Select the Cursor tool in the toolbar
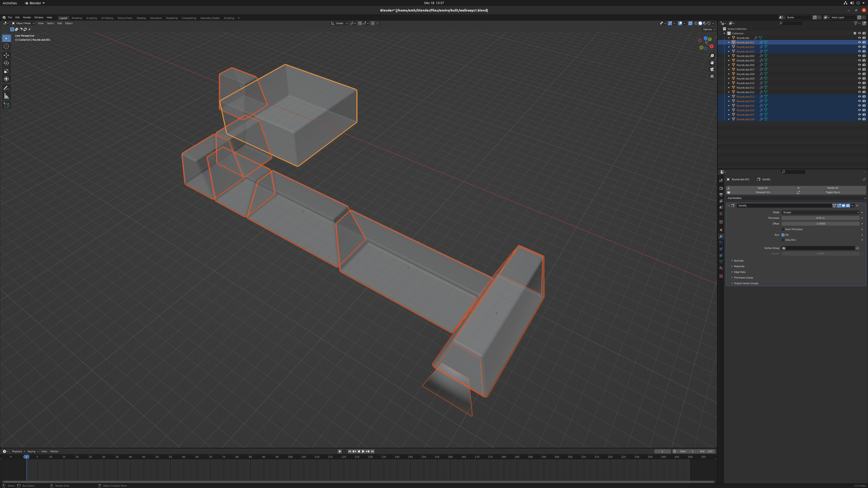The height and width of the screenshot is (488, 868). tap(6, 46)
